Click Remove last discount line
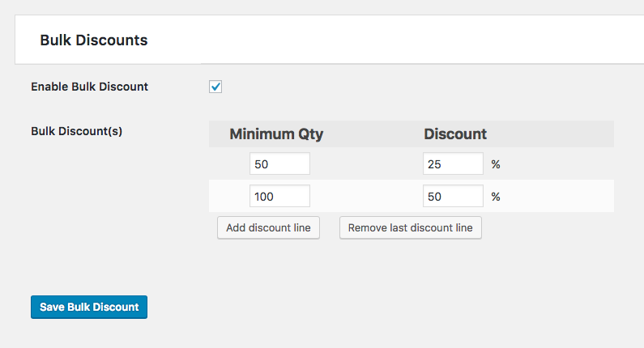Viewport: 644px width, 348px height. (410, 228)
